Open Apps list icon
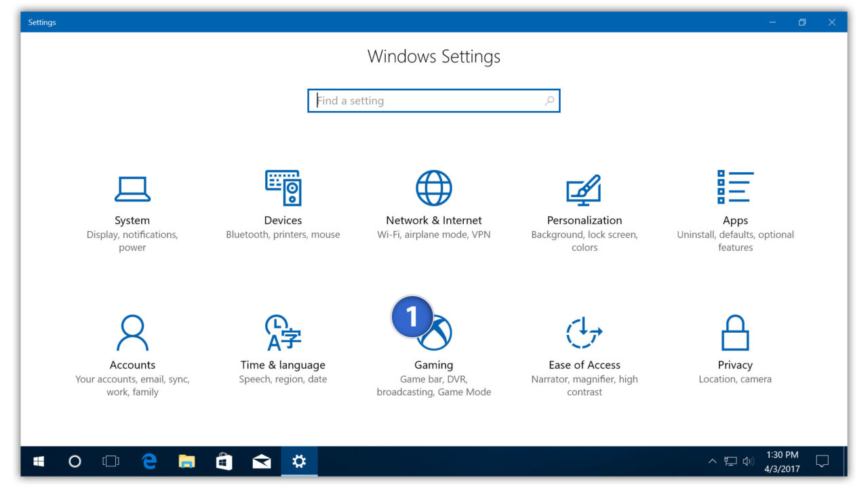 point(735,186)
